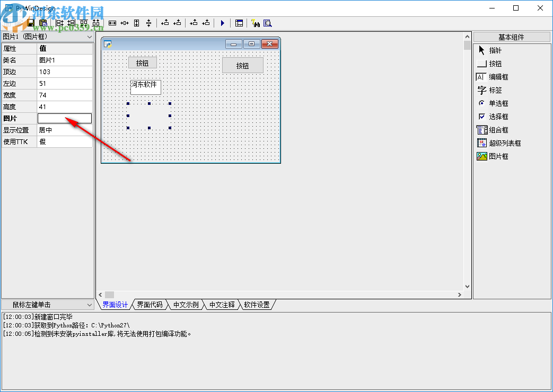This screenshot has width=553, height=392.
Task: Open the 中文注释 tab
Action: click(222, 305)
